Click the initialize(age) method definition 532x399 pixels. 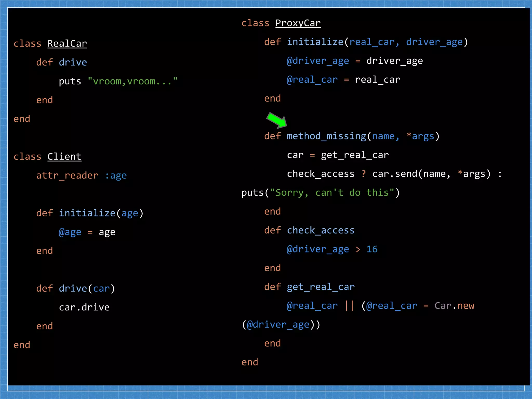(x=90, y=213)
